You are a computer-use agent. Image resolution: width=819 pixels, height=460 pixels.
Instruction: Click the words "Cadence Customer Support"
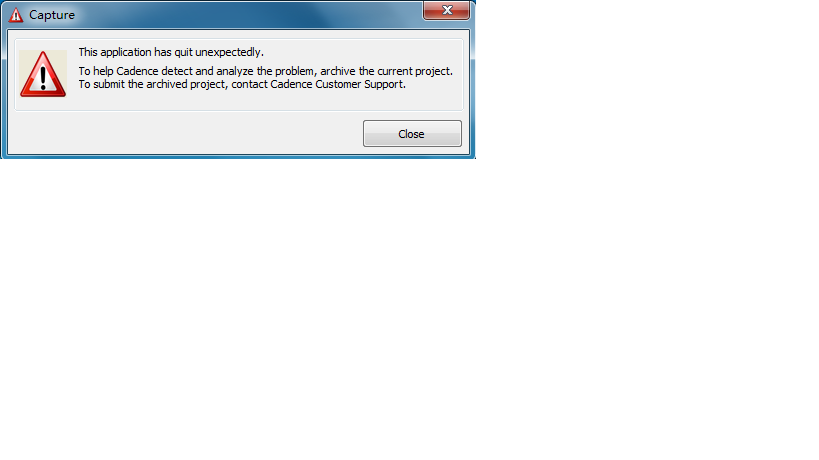coord(337,84)
